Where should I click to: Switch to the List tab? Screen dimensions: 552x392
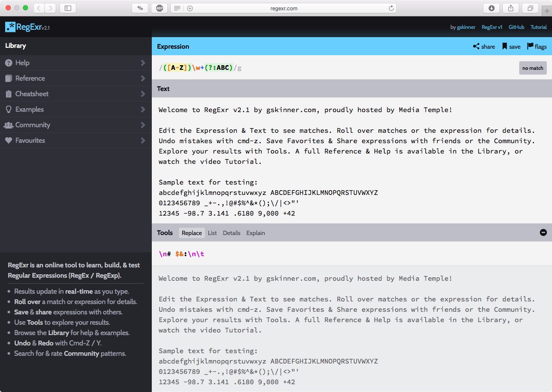212,233
